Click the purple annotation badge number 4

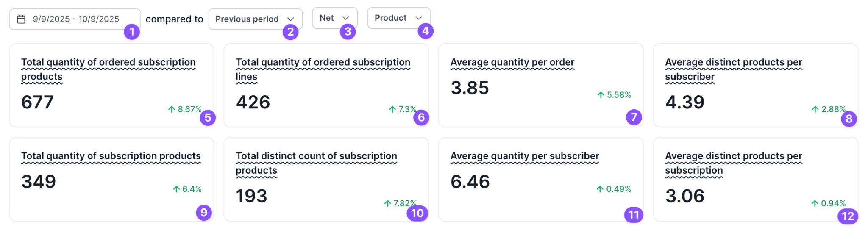[x=426, y=30]
